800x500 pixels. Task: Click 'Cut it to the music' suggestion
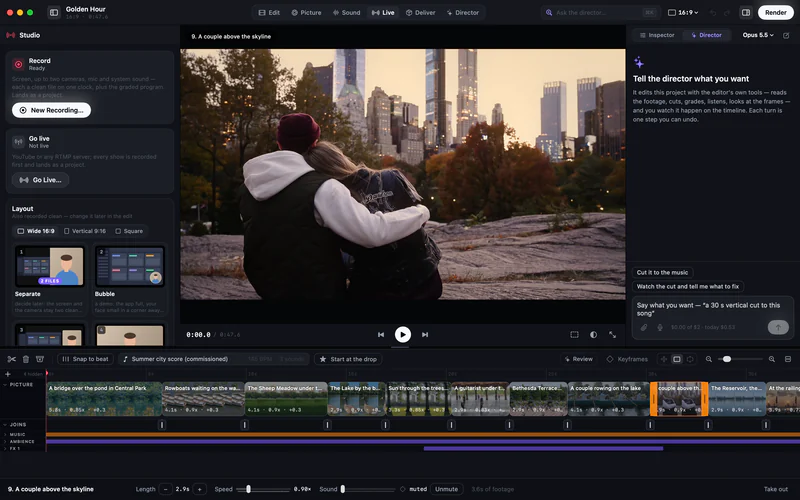[662, 272]
